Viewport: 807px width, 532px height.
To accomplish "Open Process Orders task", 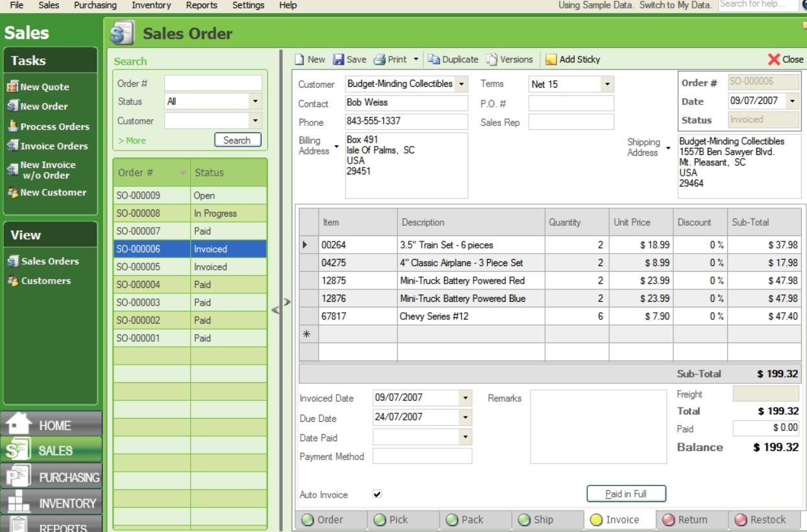I will click(48, 127).
